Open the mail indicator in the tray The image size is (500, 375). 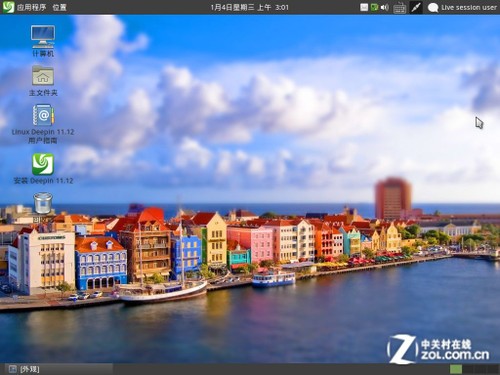[364, 7]
